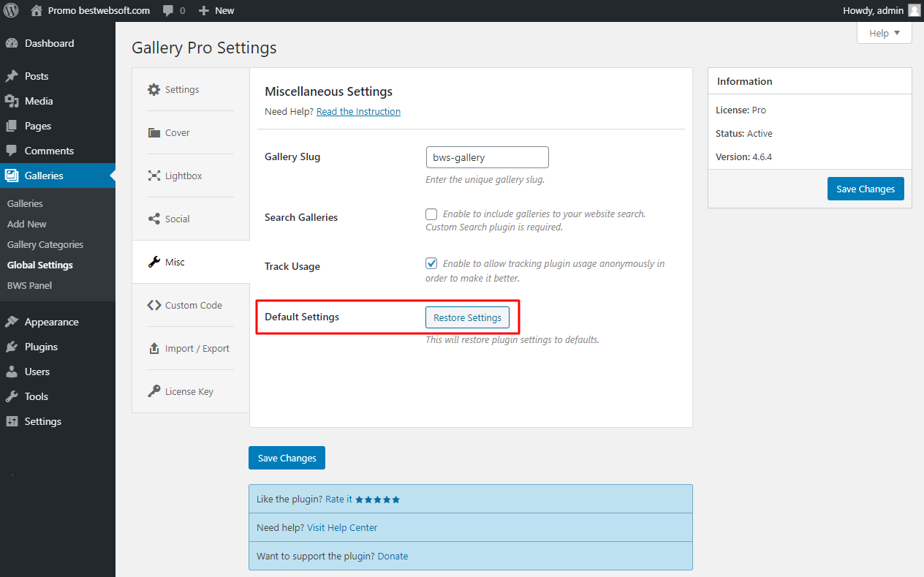924x577 pixels.
Task: Click the Pages icon in sidebar
Action: coord(12,126)
